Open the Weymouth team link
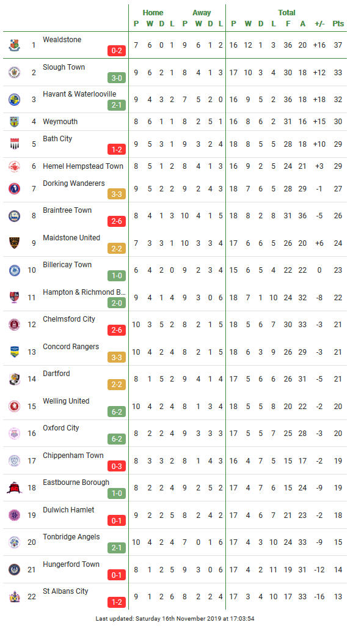This screenshot has width=364, height=628. (60, 121)
